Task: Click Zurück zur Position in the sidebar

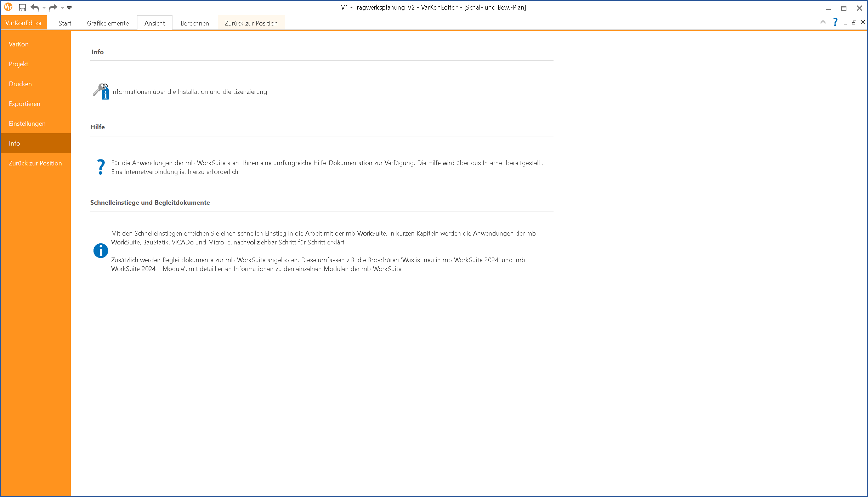Action: coord(36,163)
